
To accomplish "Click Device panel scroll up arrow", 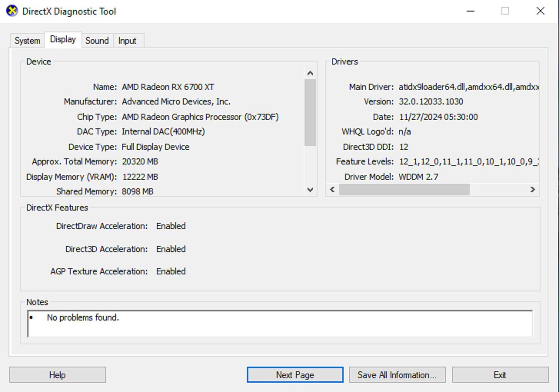I will pyautogui.click(x=310, y=73).
